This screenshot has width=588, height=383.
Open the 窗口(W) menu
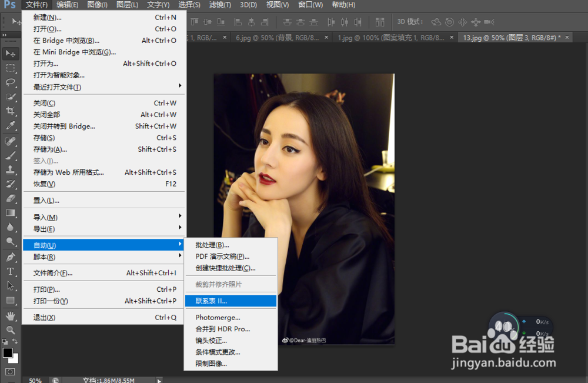(x=310, y=5)
